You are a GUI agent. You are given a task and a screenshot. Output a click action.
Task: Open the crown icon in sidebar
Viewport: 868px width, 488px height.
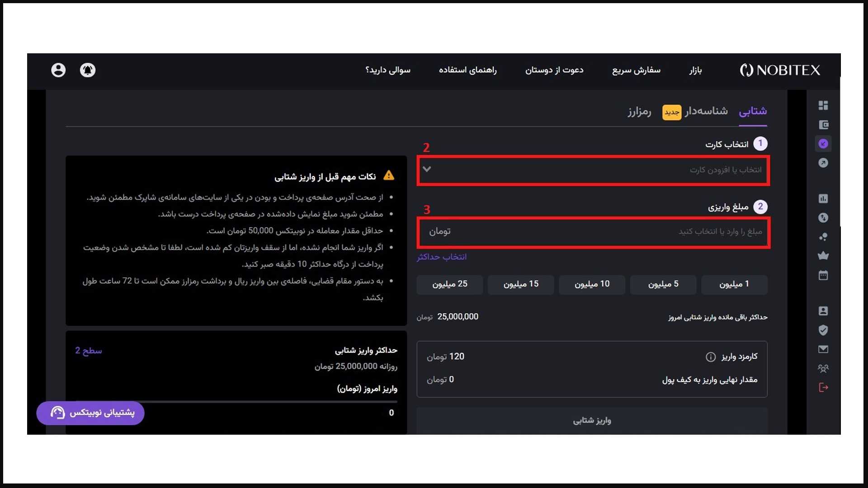823,256
